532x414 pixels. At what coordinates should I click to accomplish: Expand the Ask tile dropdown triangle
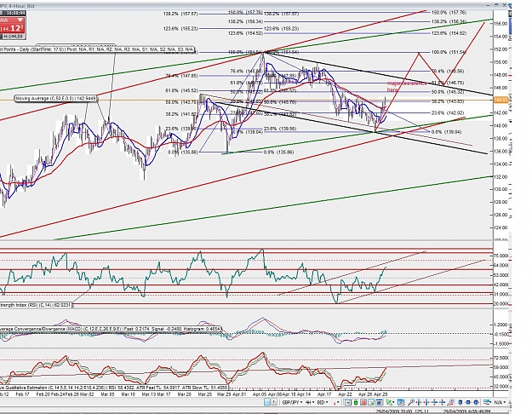click(x=20, y=20)
